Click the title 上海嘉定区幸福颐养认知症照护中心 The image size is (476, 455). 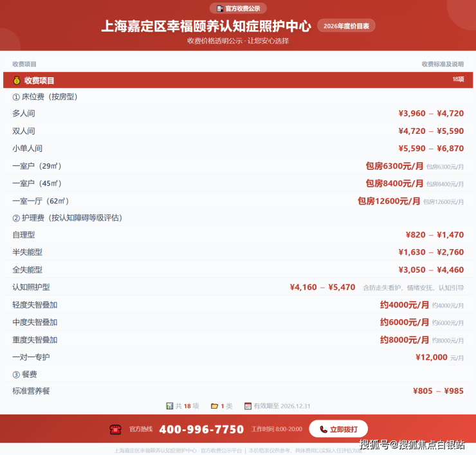pos(206,26)
